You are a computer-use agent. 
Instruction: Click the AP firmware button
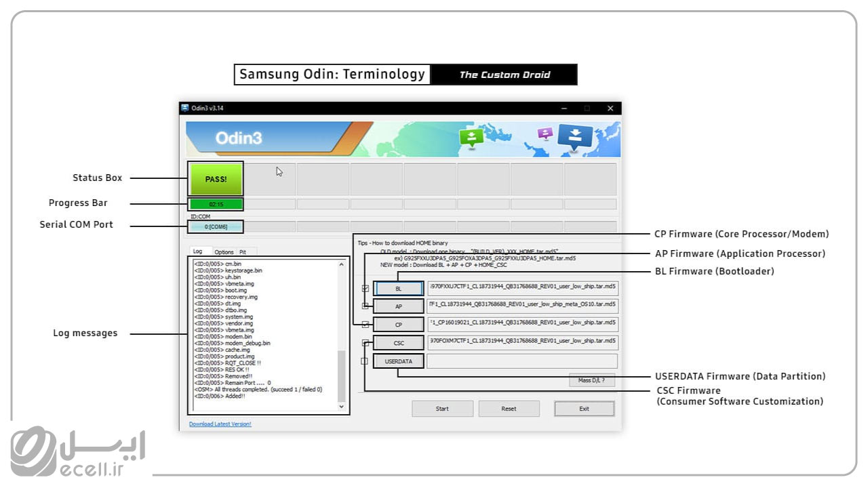click(399, 306)
